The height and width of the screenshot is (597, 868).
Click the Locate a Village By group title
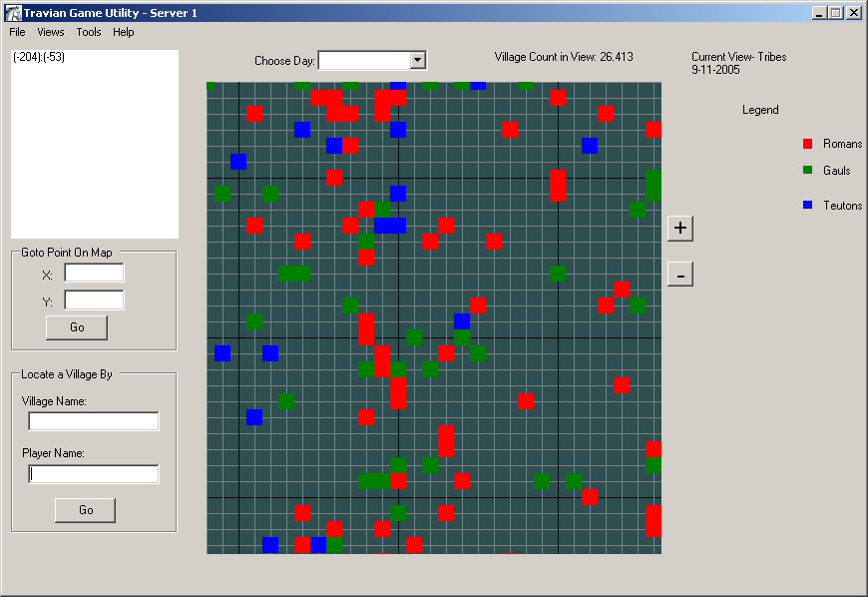[67, 374]
